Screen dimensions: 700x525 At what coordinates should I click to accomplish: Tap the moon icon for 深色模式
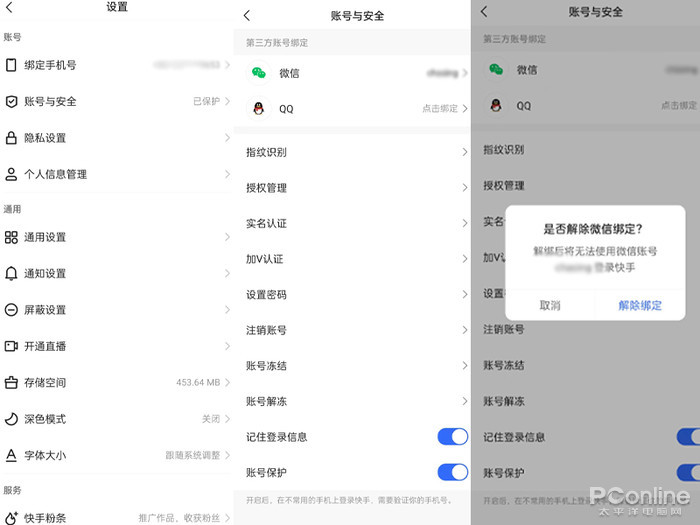11,419
